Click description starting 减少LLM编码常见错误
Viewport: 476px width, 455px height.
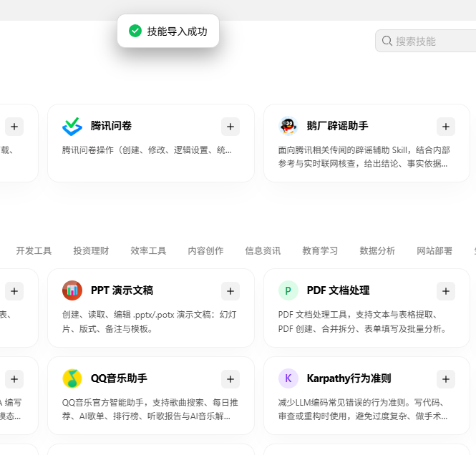[363, 409]
